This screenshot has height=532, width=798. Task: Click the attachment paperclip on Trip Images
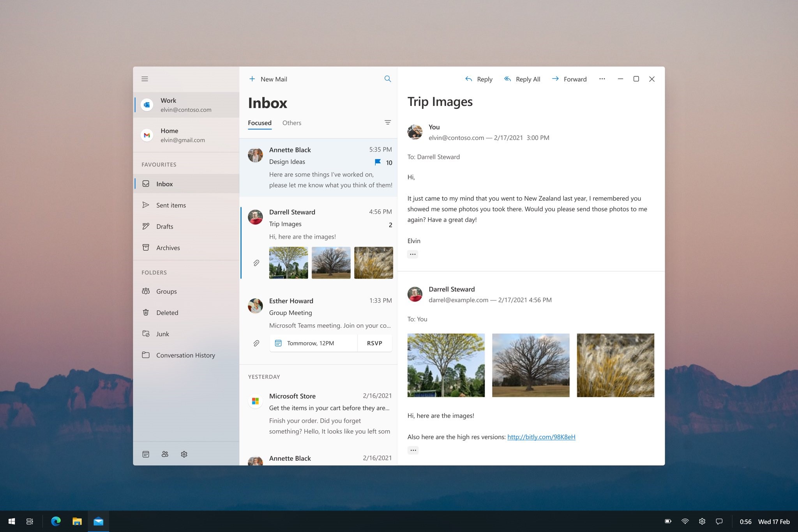click(x=256, y=263)
